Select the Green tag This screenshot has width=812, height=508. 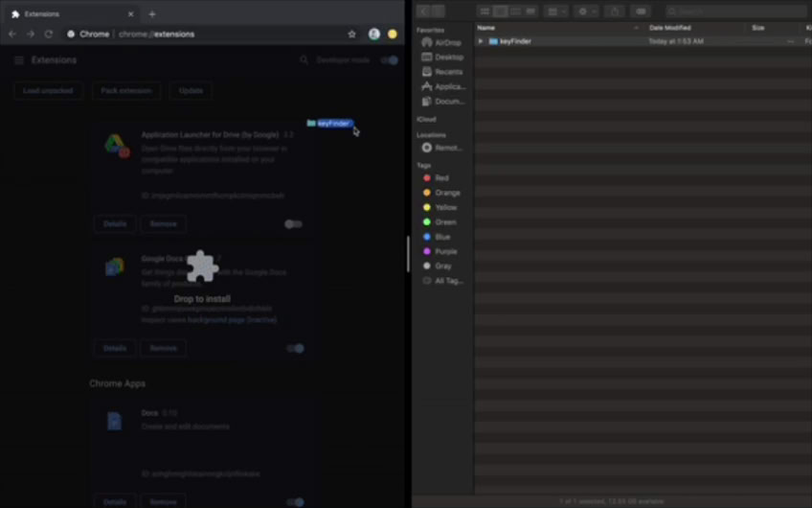[x=440, y=221]
